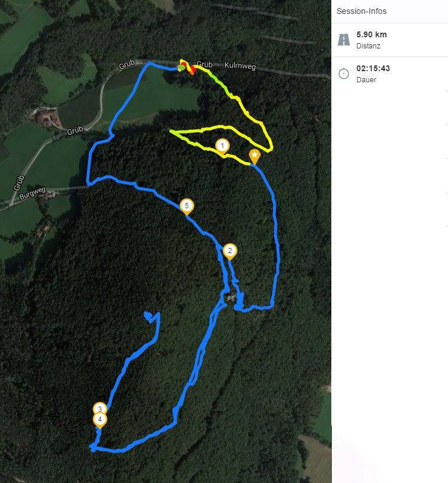Screen dimensions: 448x483
Task: Click kilometer marker 2 on the route
Action: 230,251
